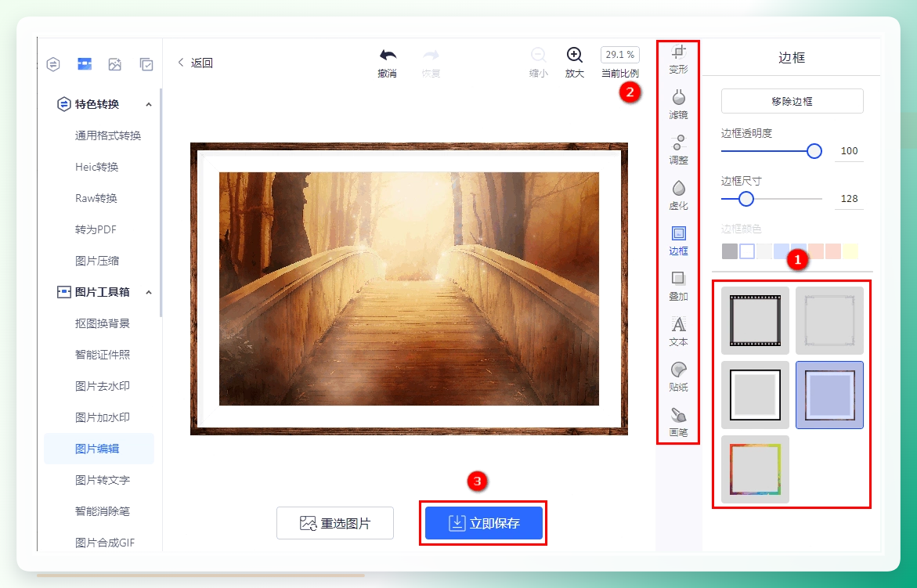Open the picture sidebar tab icon
917x588 pixels.
(115, 63)
